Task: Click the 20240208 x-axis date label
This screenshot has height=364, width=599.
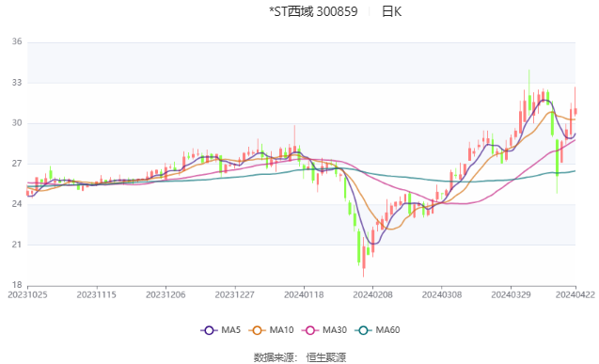Action: [x=372, y=294]
